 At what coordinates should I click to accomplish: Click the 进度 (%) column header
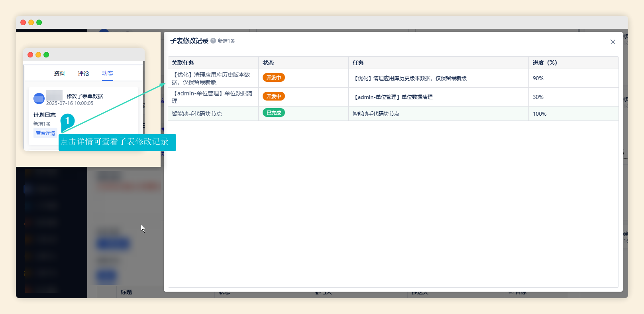(545, 63)
